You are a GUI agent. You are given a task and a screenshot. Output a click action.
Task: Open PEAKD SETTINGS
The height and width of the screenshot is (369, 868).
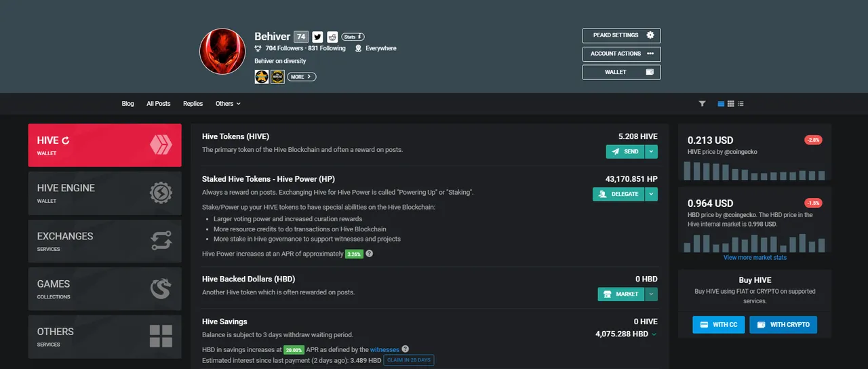click(621, 35)
